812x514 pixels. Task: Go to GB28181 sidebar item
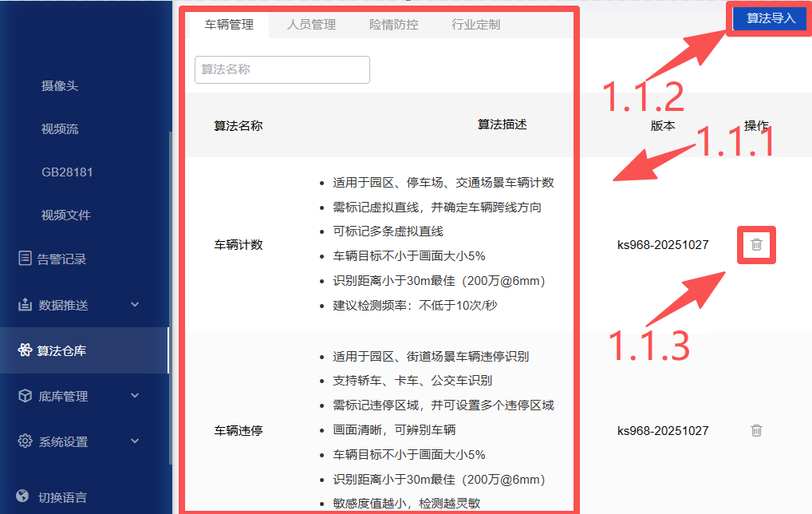[x=67, y=172]
